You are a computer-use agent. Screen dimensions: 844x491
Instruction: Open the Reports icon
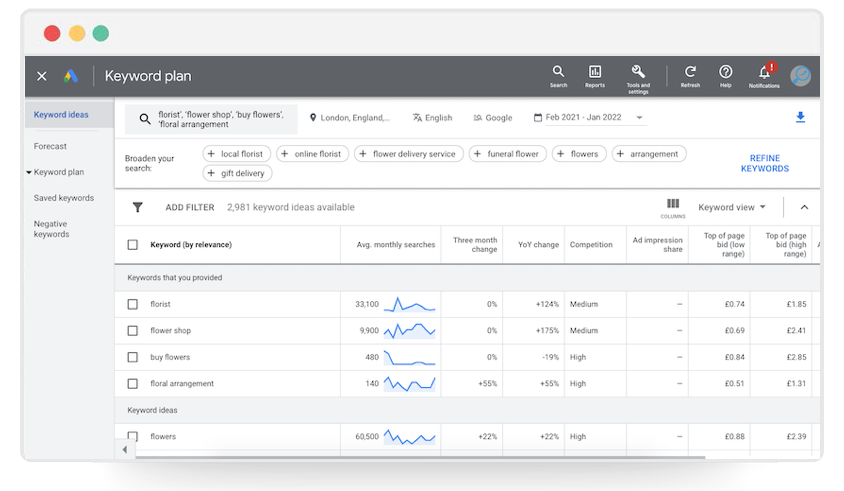(x=595, y=75)
